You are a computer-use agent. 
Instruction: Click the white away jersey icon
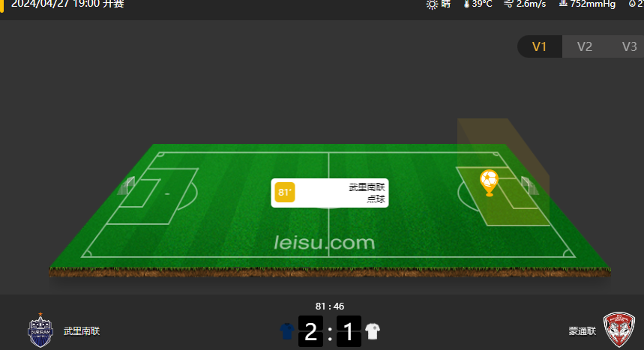[x=373, y=331]
